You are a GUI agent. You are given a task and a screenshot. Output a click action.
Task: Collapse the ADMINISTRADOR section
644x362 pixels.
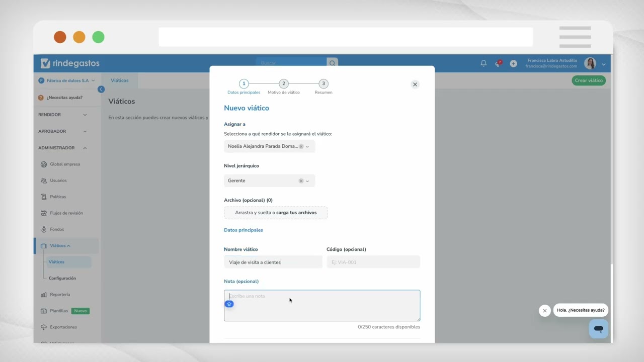[62, 148]
